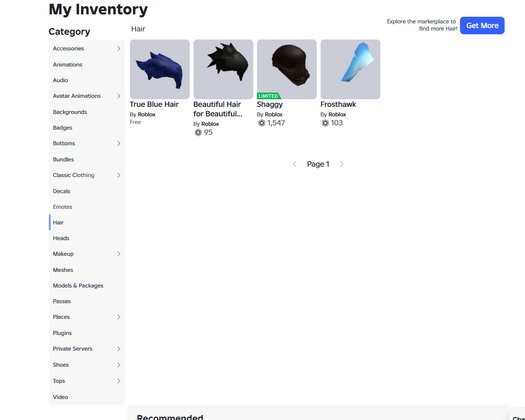Expand the Makeup category chevron
Viewport: 525px width, 420px height.
(119, 254)
